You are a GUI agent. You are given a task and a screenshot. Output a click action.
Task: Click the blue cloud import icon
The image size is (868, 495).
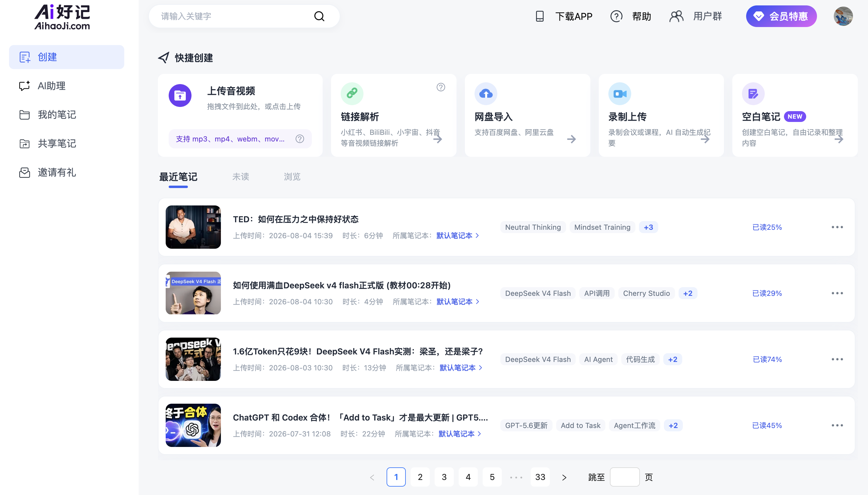pos(486,93)
